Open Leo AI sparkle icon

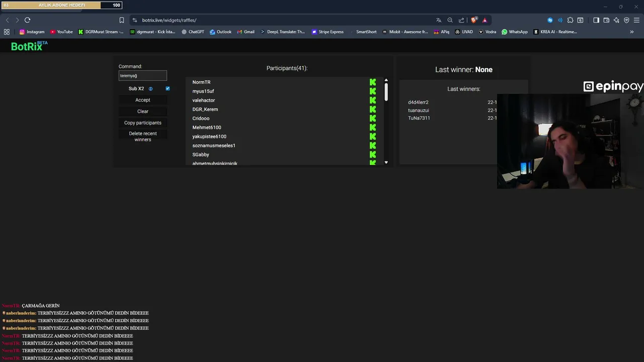616,20
